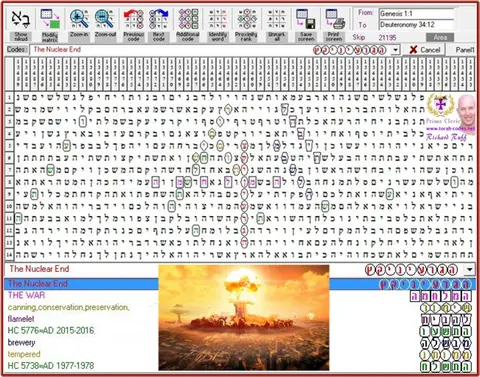Open the Modify matrix tool
Screen dimensions: 480x377
point(50,19)
